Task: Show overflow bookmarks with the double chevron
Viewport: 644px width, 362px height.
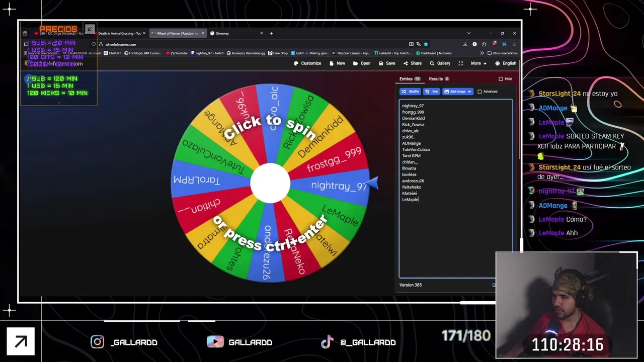Action: coord(481,53)
